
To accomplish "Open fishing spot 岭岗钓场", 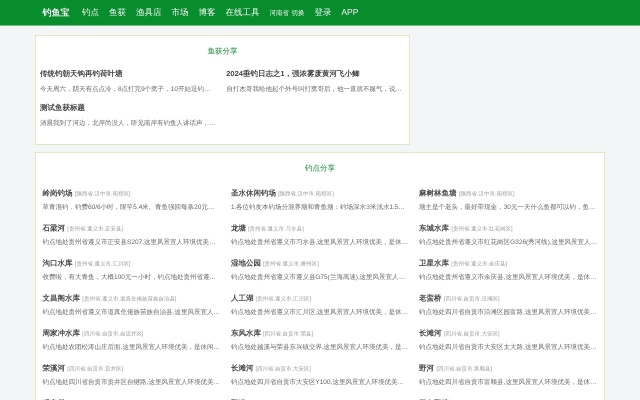I will click(57, 193).
